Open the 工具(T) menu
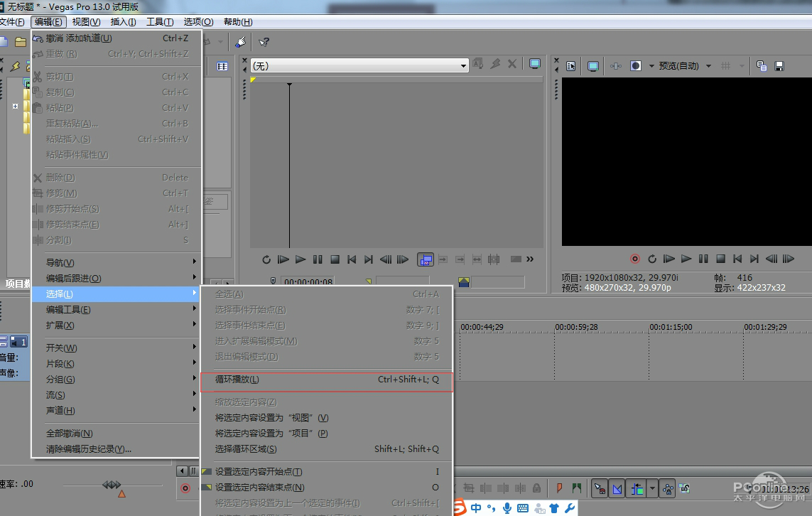The image size is (812, 516). [160, 22]
